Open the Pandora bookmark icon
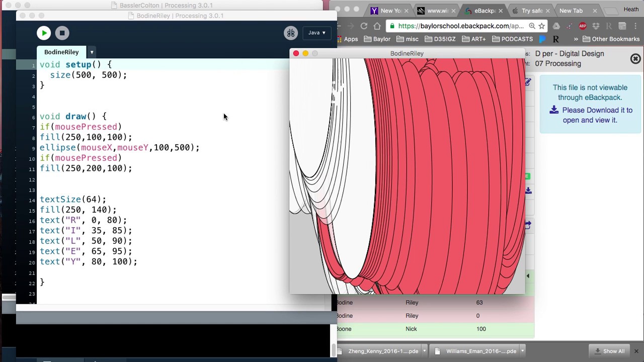This screenshot has width=644, height=362. (x=542, y=39)
